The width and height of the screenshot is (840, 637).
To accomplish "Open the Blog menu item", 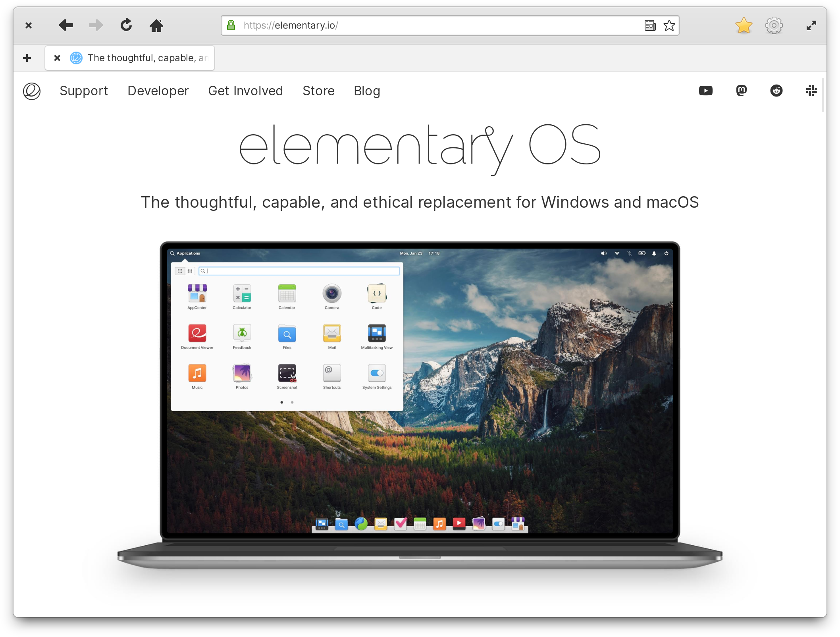I will click(367, 91).
